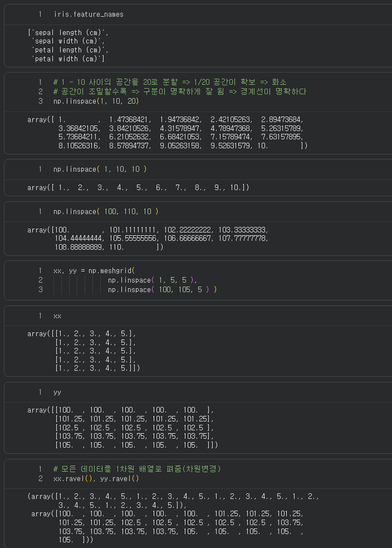Click the comment line beginning '# 1 ~ 10 사이의'

(x=170, y=82)
